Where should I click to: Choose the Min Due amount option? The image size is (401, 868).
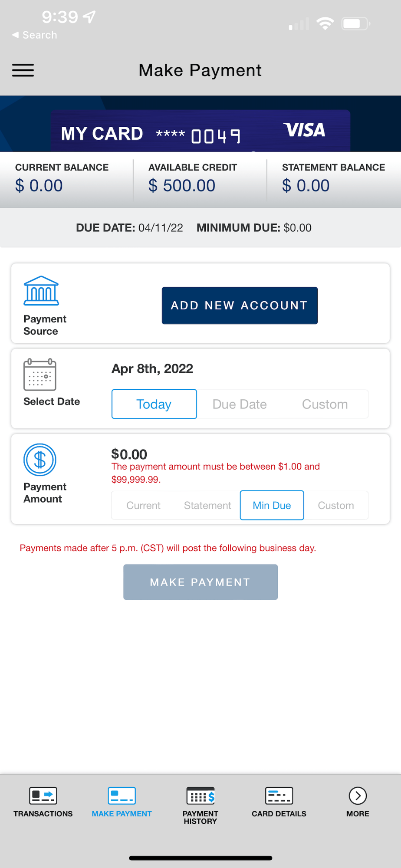272,505
